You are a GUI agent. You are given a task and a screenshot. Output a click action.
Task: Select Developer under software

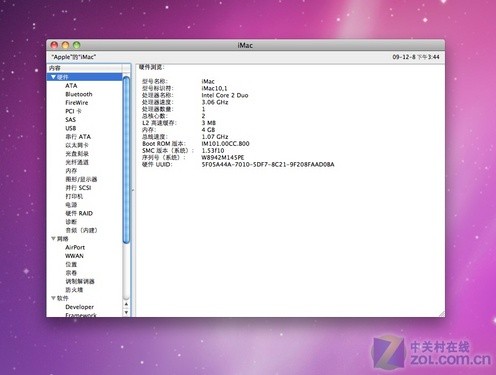point(79,307)
